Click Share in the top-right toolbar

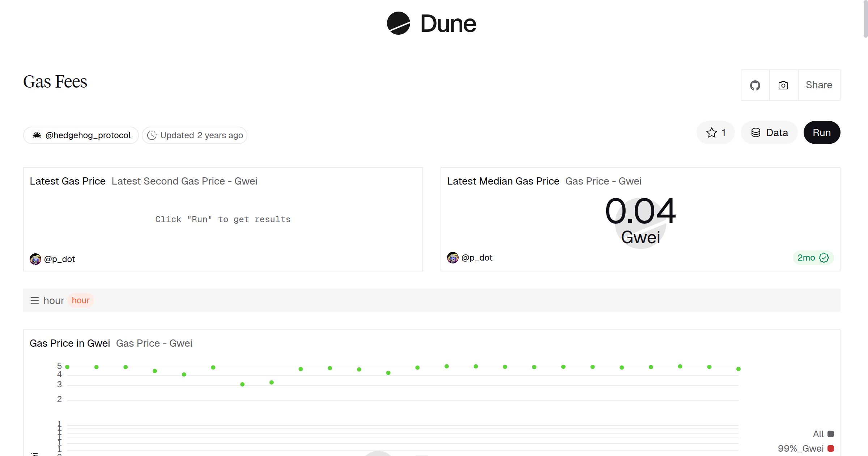pos(818,85)
